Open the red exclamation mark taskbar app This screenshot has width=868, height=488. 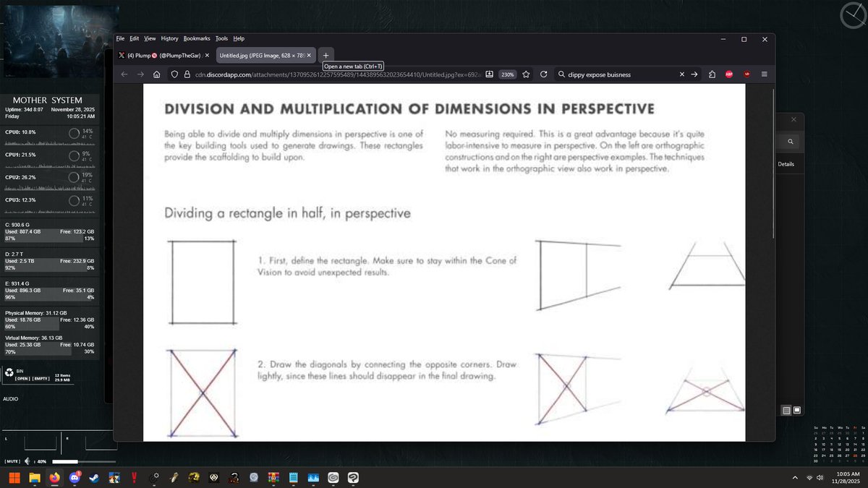[x=135, y=478]
